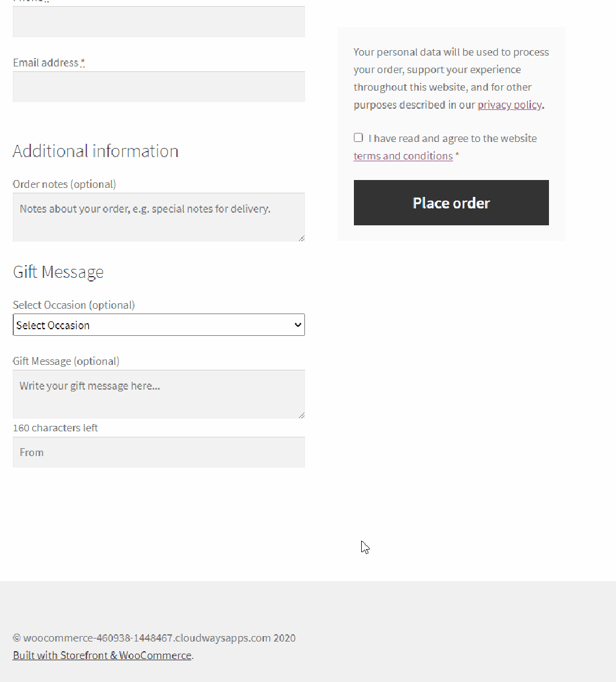The height and width of the screenshot is (682, 616).
Task: Click the "Order notes (optional)" label
Action: tap(64, 184)
